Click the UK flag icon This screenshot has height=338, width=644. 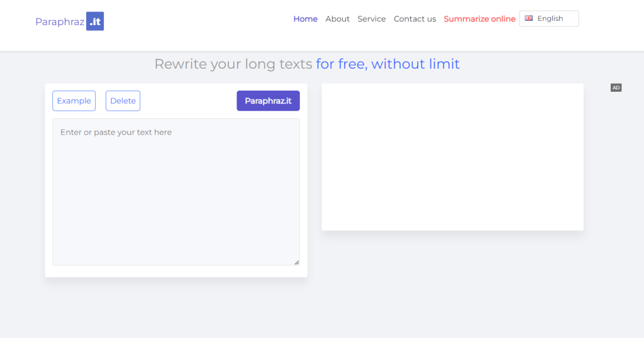pos(528,18)
